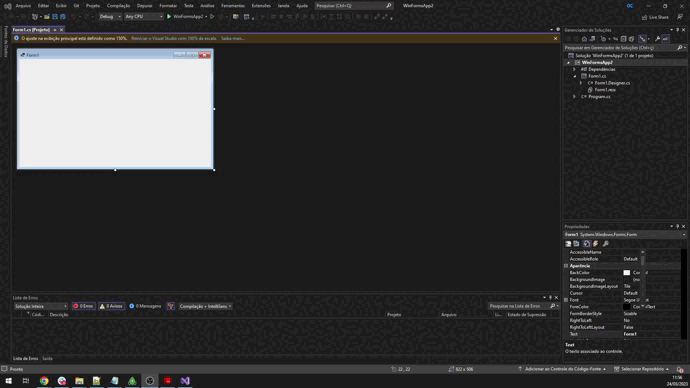
Task: Click the Task View icon on the taskbar
Action: 26,381
